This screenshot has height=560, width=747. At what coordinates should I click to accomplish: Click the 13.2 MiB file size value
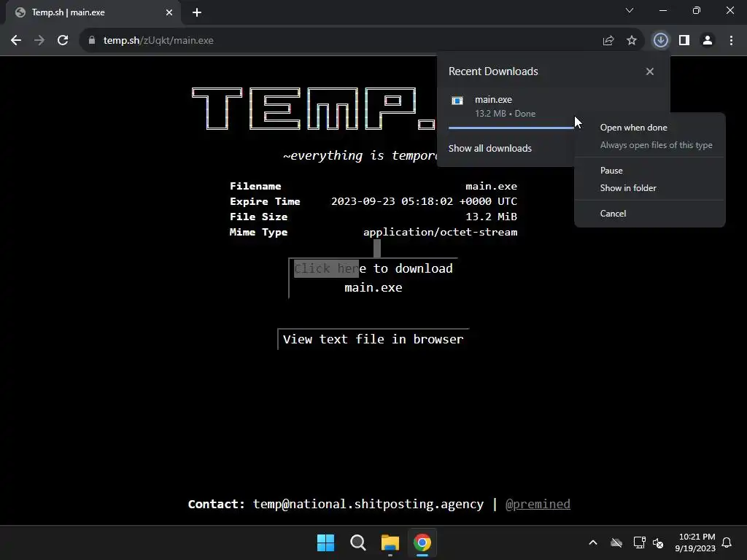[x=491, y=217]
